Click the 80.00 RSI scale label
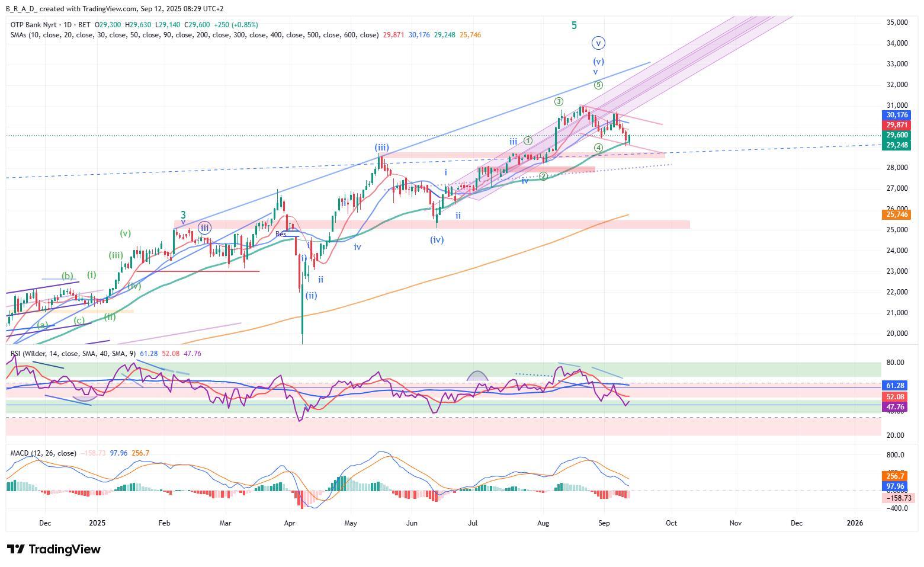 coord(895,363)
